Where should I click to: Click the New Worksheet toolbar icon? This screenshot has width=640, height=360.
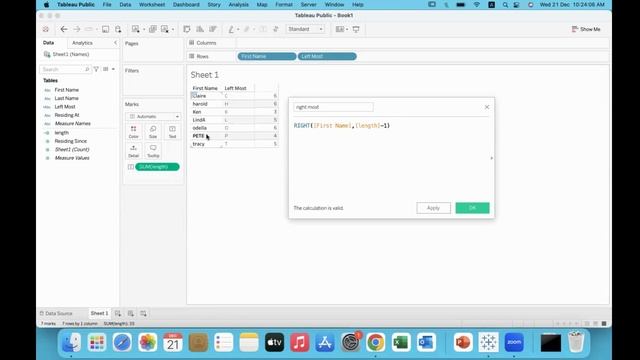[x=135, y=29]
